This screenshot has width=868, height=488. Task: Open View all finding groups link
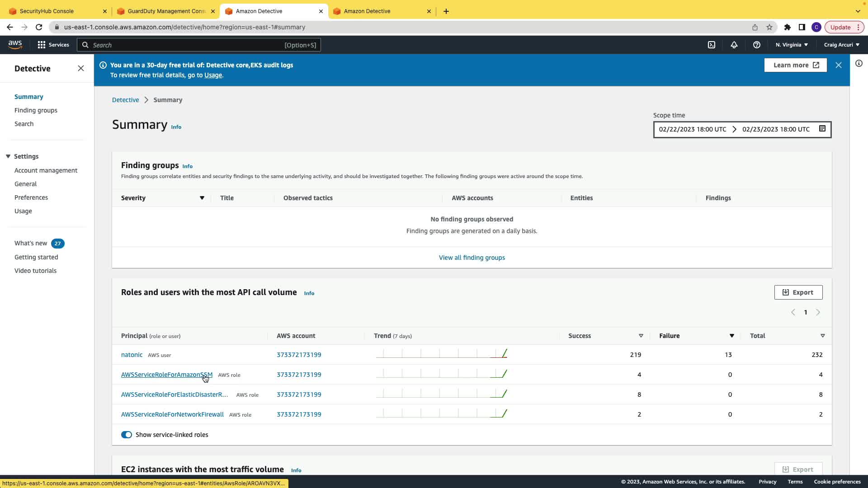click(472, 258)
